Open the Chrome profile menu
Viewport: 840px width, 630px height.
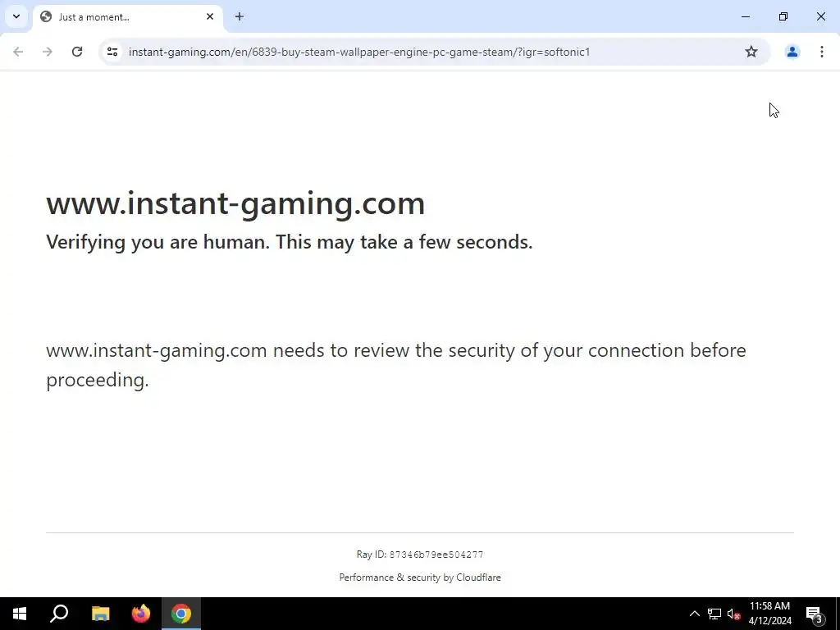(x=792, y=52)
